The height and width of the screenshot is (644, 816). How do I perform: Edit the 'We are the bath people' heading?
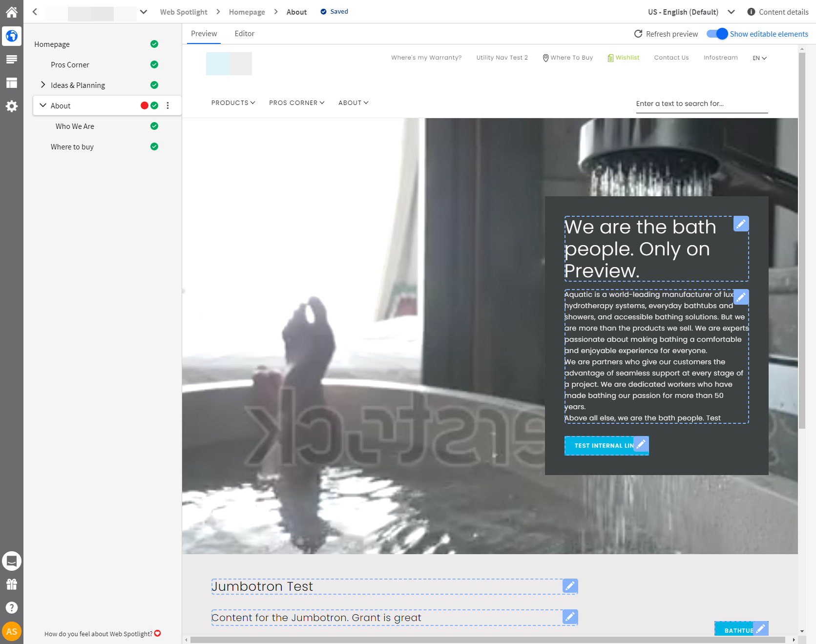click(x=741, y=224)
